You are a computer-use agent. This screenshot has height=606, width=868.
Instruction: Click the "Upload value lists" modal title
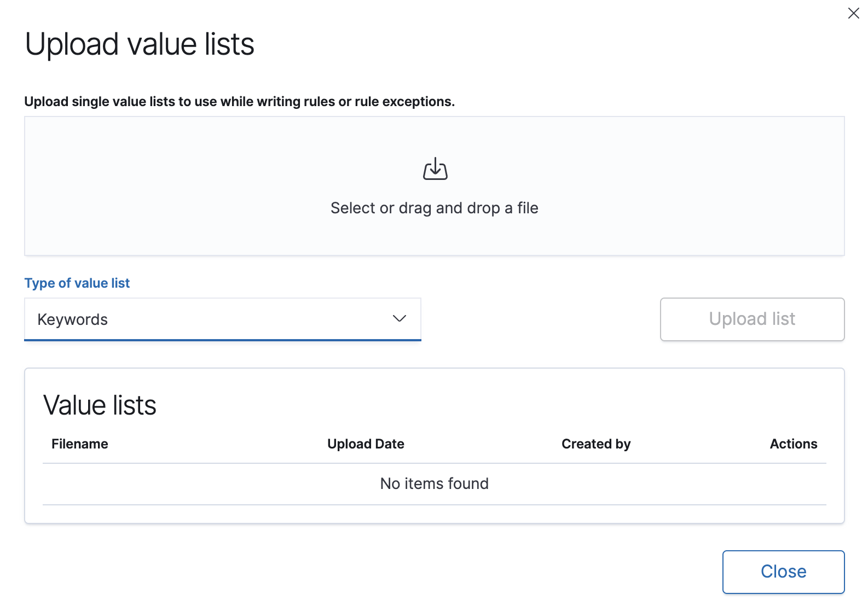pyautogui.click(x=140, y=44)
